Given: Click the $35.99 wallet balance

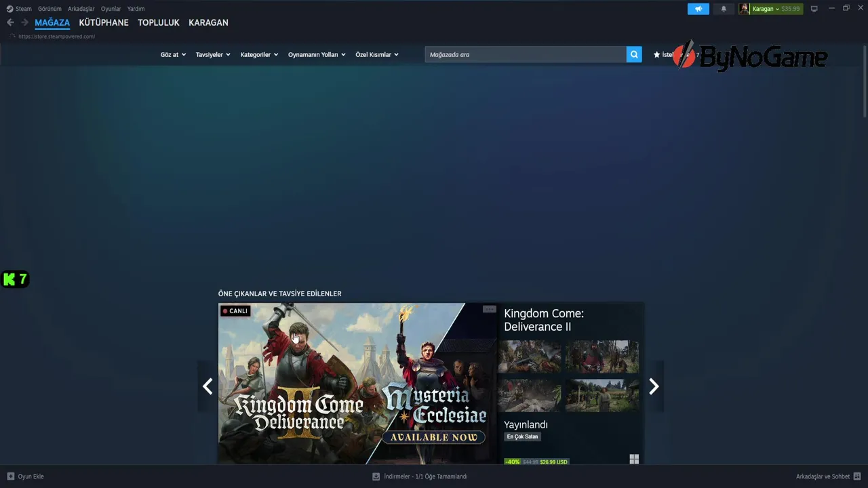Looking at the screenshot, I should tap(791, 9).
